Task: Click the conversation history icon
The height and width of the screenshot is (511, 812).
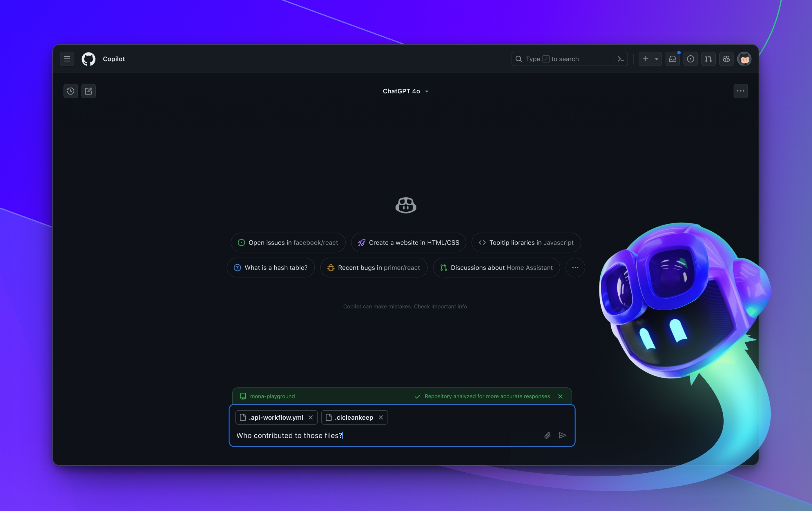Action: pyautogui.click(x=70, y=91)
